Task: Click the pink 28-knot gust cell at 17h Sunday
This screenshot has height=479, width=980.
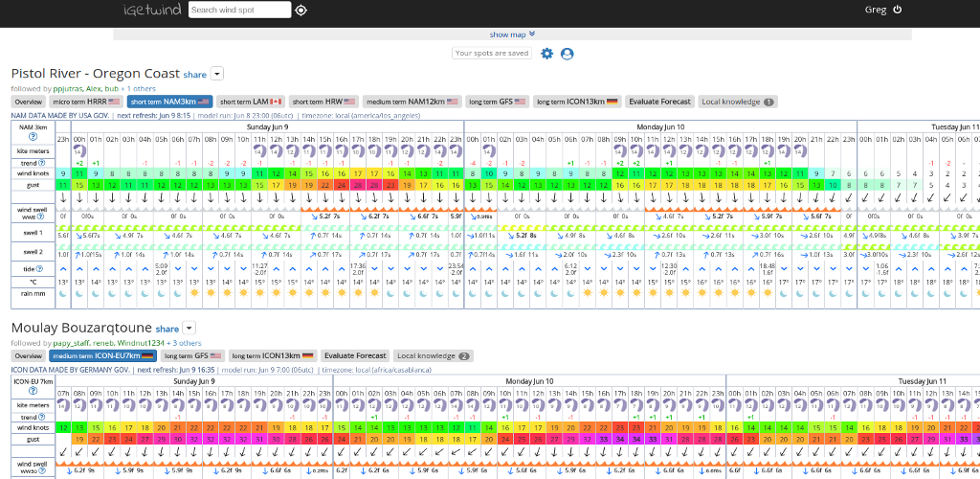Action: tap(359, 185)
